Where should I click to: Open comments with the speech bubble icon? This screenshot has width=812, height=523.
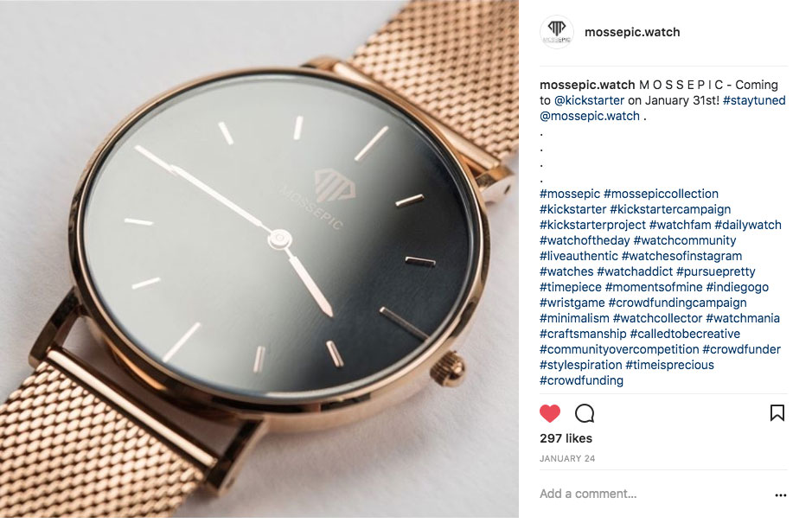click(x=585, y=413)
